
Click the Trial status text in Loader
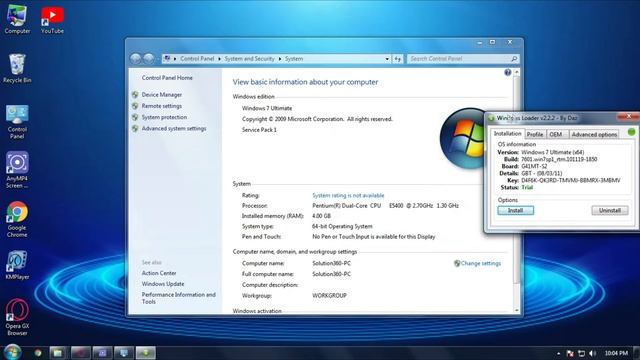pos(527,188)
